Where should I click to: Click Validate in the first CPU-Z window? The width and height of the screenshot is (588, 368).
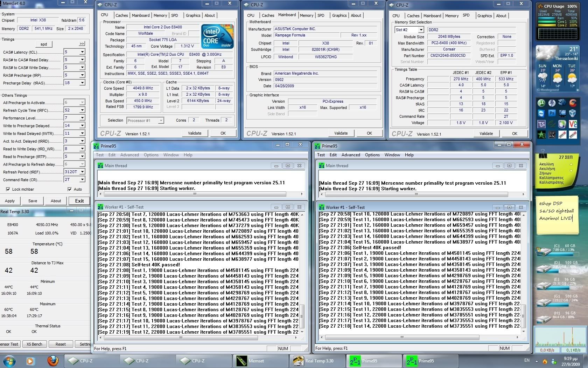[x=195, y=133]
